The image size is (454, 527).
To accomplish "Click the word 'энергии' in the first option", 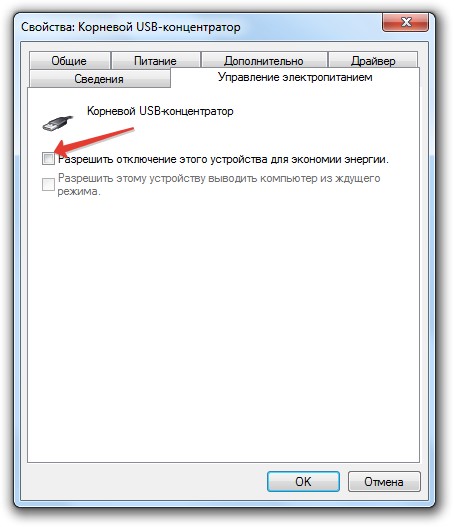I will pos(367,159).
